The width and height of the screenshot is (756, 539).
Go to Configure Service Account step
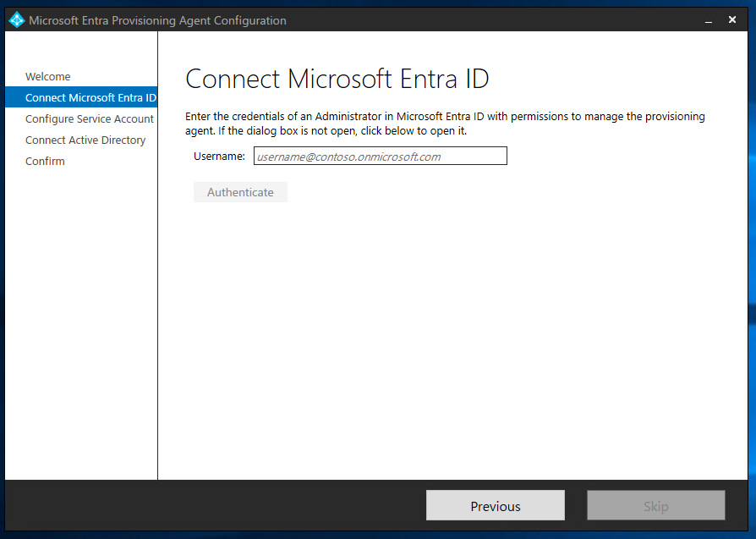click(x=89, y=118)
